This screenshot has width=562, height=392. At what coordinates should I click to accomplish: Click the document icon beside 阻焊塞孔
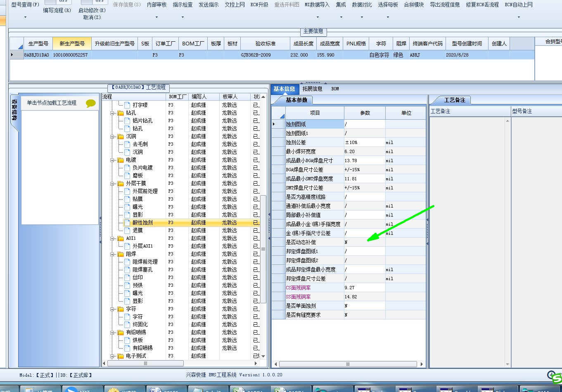[x=127, y=269]
